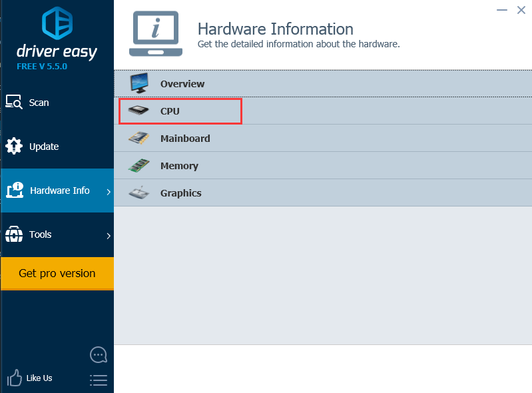The height and width of the screenshot is (393, 532).
Task: Click the Overview monitor icon
Action: point(139,83)
